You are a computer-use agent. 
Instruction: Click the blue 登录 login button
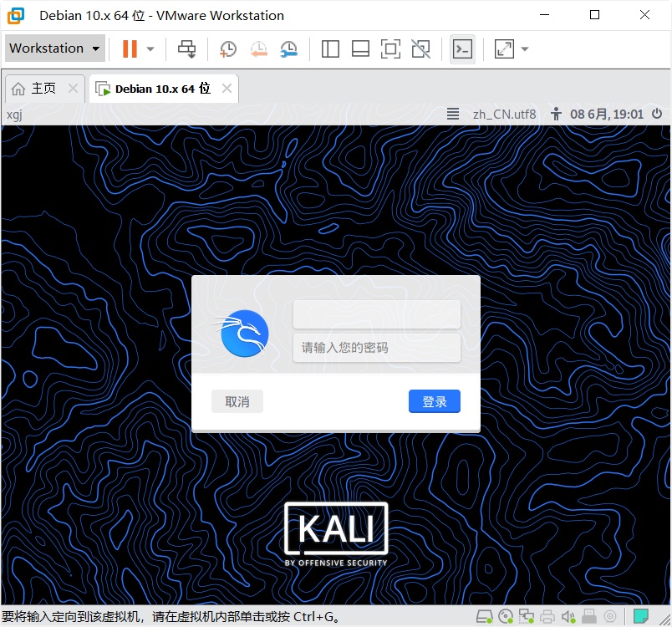[434, 401]
